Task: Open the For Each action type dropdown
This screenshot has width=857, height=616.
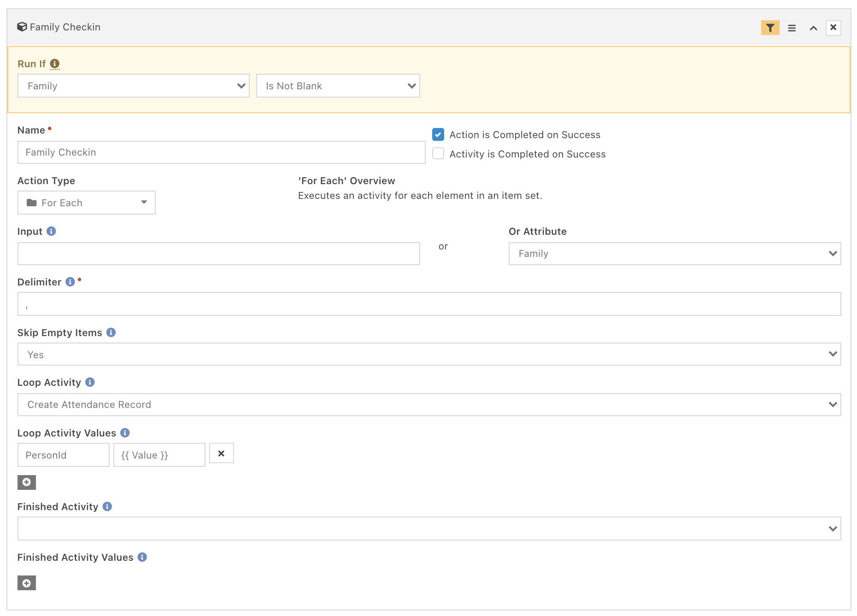Action: (x=87, y=203)
